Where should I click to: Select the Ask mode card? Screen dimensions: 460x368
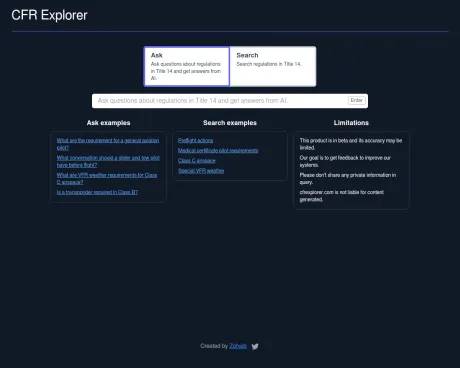[x=187, y=66]
